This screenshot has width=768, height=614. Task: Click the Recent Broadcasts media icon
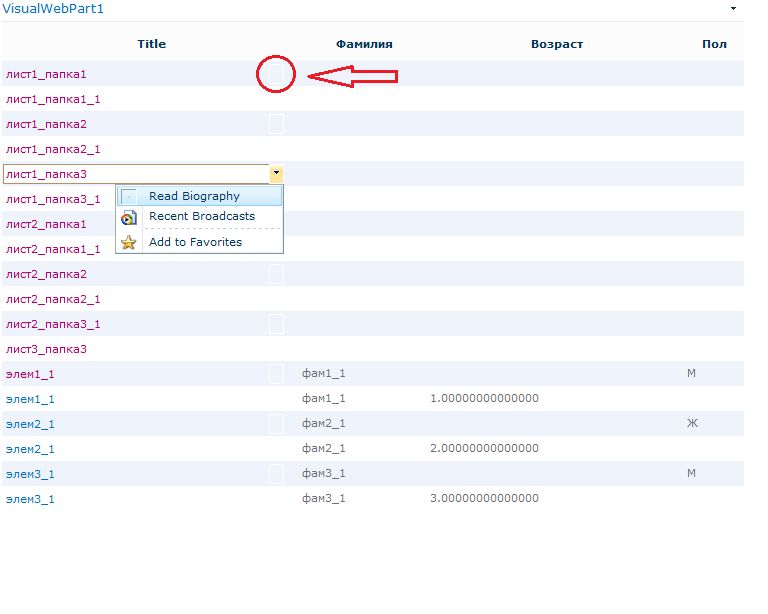129,217
